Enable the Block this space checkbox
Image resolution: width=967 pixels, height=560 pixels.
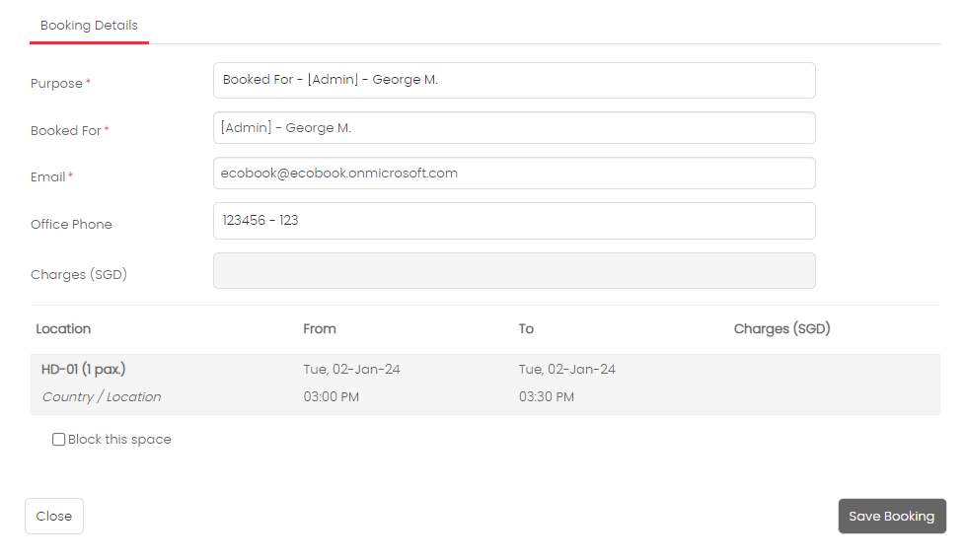[58, 440]
